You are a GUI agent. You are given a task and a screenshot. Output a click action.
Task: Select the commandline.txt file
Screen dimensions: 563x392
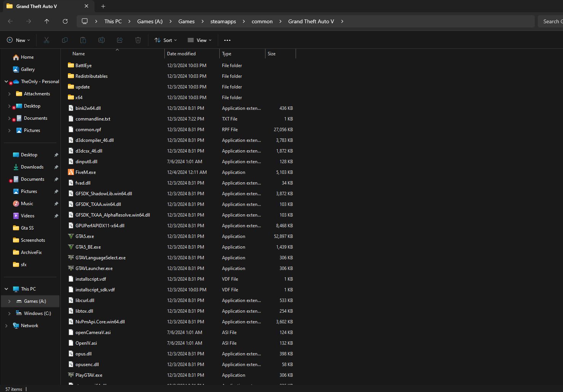[93, 119]
